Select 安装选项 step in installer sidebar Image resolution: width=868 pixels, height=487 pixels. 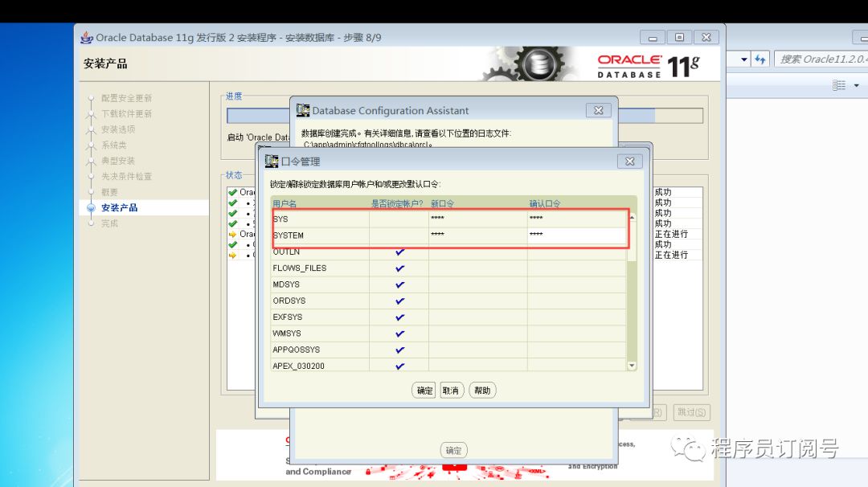click(x=118, y=129)
